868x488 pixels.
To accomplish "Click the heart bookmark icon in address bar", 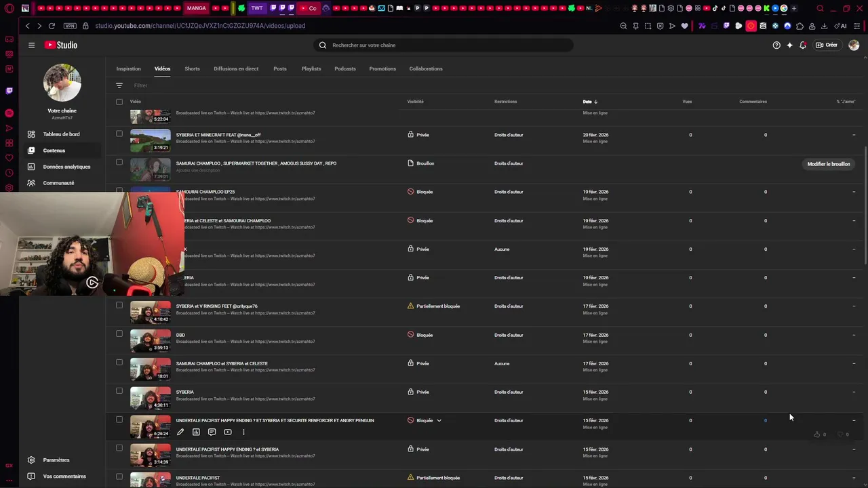I will (x=684, y=26).
